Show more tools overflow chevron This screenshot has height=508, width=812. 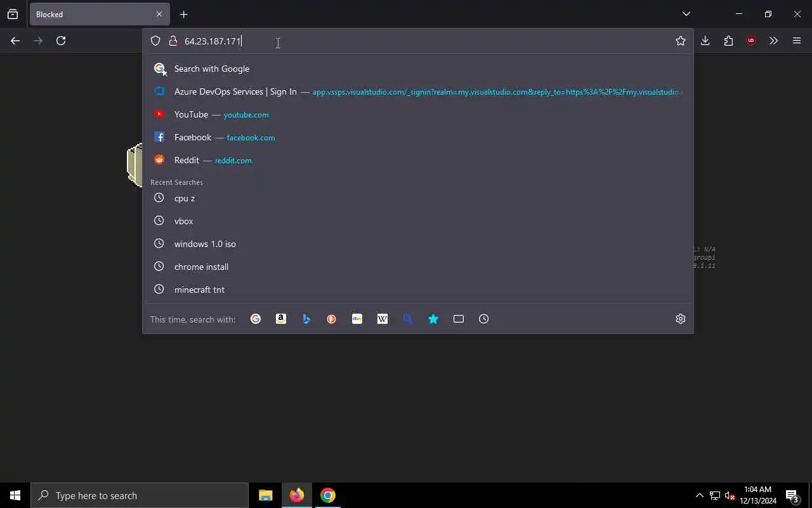[x=773, y=41]
